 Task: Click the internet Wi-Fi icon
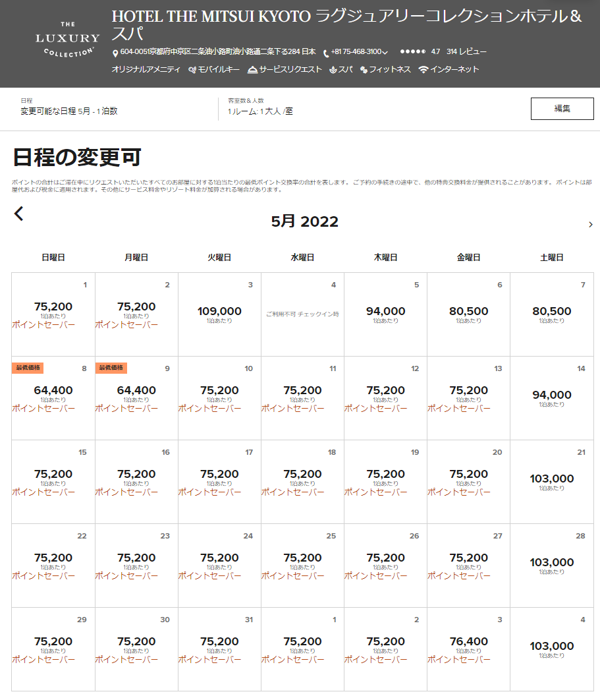click(423, 70)
